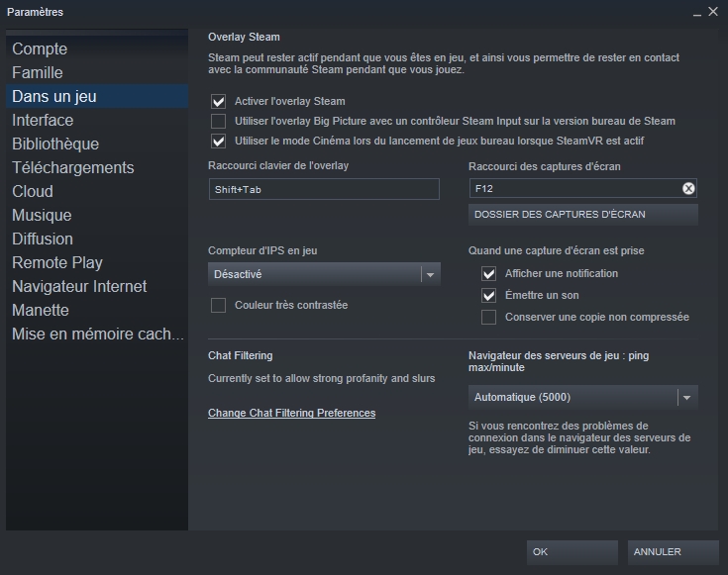The height and width of the screenshot is (575, 728).
Task: Open Famille settings section
Action: point(97,72)
